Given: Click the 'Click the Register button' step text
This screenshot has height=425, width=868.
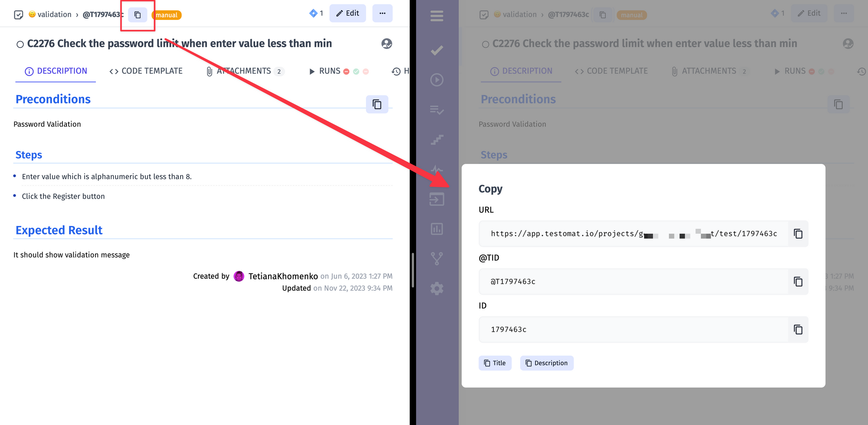Looking at the screenshot, I should click(x=63, y=196).
